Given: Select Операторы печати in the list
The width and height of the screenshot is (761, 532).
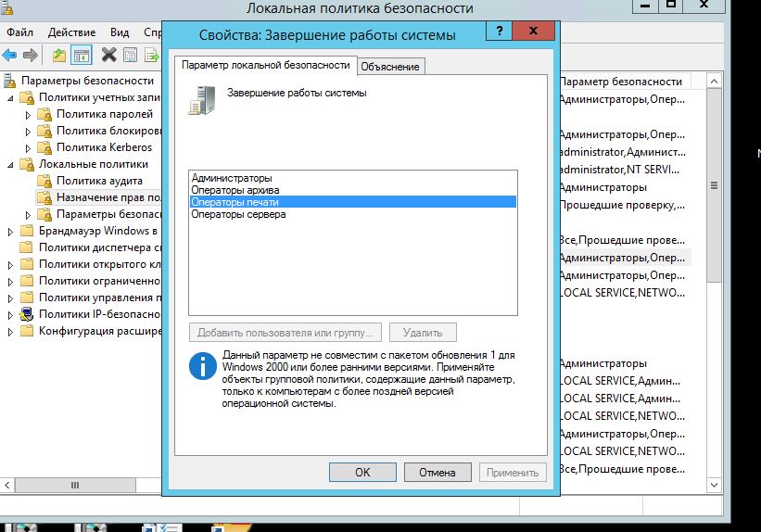Looking at the screenshot, I should pos(353,202).
